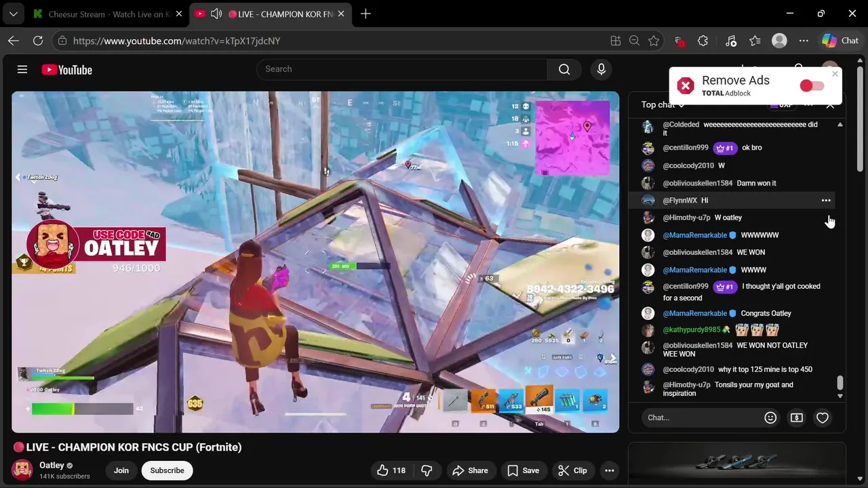Click username @Coldeded in chat
868x488 pixels.
681,125
